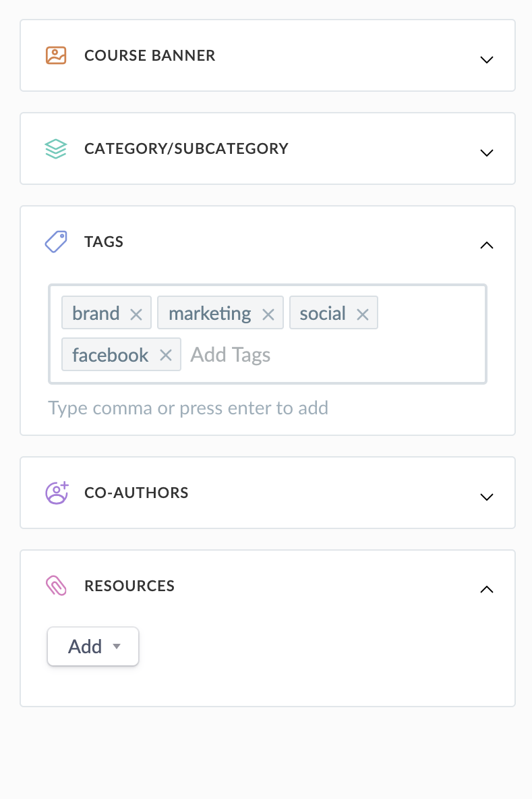Viewport: 532px width, 799px height.
Task: Collapse the Resources section
Action: tap(486, 590)
